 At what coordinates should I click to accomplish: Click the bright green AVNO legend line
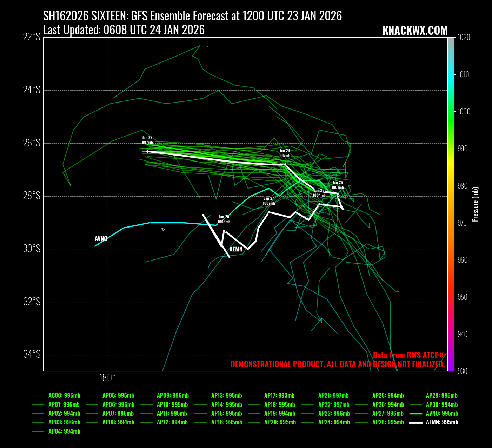click(x=415, y=414)
